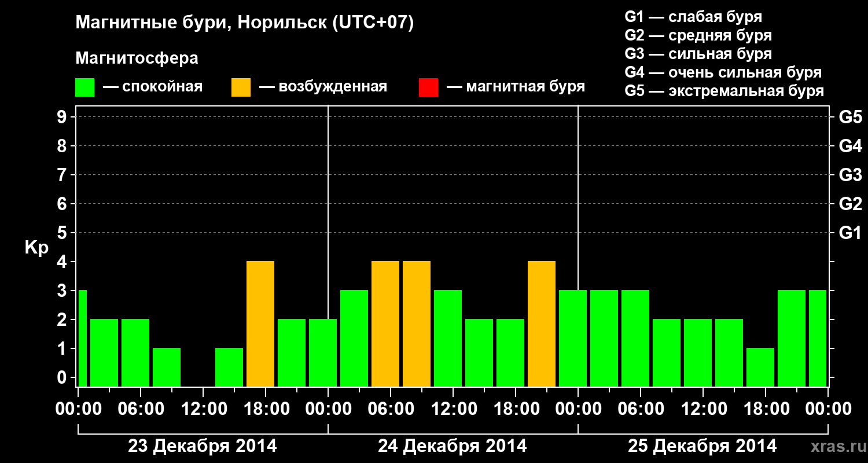Click the 'G1 — слабая буря' legend line

(x=693, y=16)
